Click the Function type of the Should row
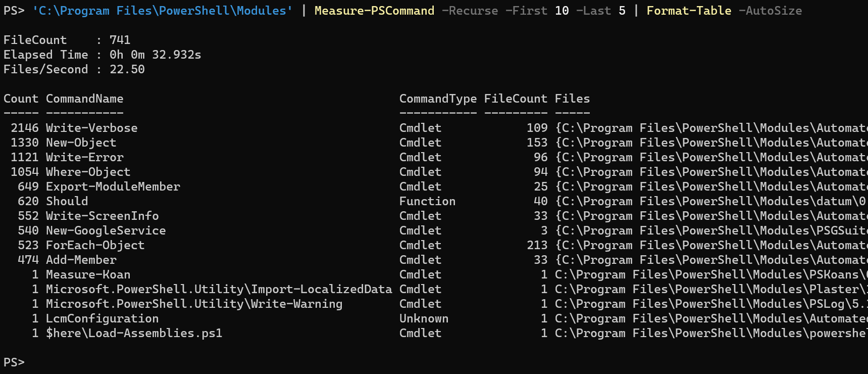This screenshot has height=374, width=868. 427,201
